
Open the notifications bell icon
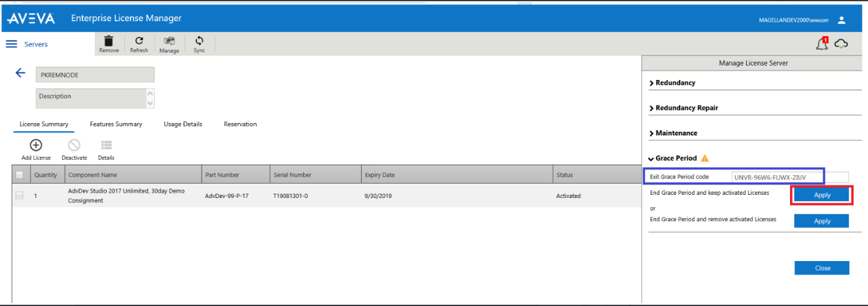822,43
